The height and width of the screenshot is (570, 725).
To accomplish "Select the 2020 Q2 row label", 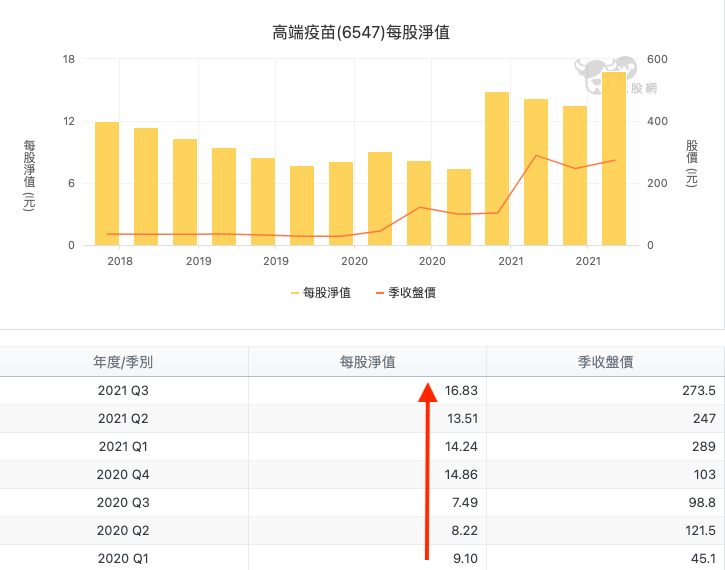I will click(123, 530).
